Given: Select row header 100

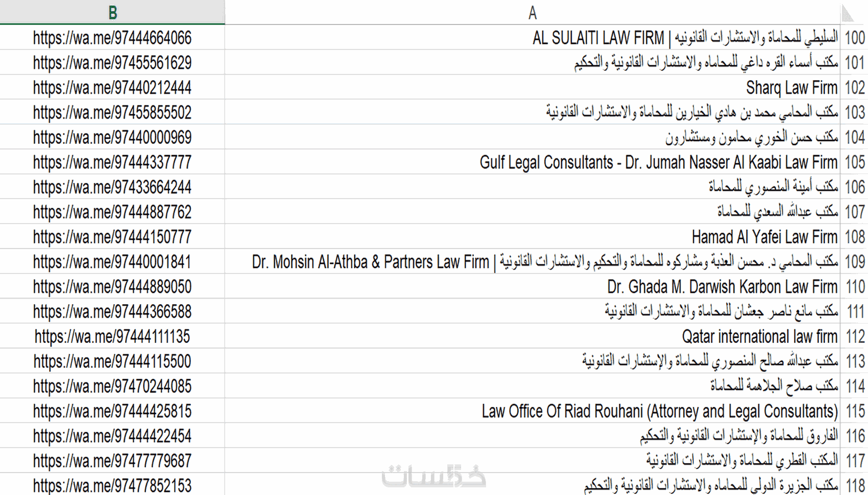Looking at the screenshot, I should 855,38.
